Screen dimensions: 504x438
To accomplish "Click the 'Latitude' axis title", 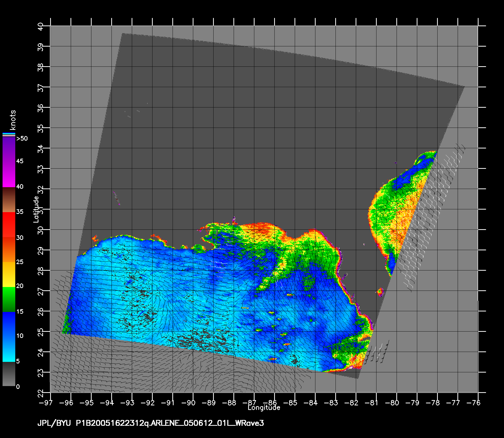I will [36, 209].
